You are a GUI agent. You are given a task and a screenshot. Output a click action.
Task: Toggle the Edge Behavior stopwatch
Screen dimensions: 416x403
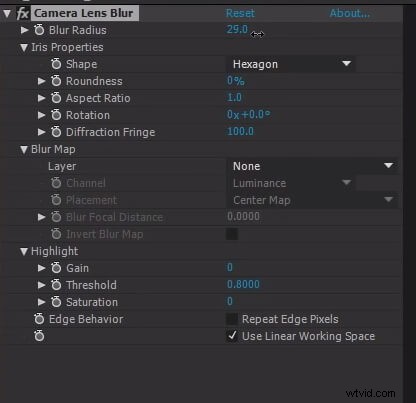tap(39, 319)
